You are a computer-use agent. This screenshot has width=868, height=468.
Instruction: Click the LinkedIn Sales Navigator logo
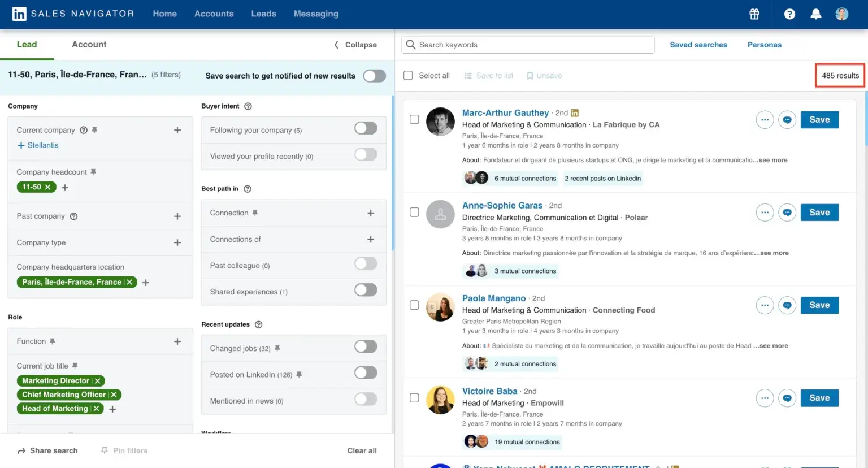tap(73, 14)
